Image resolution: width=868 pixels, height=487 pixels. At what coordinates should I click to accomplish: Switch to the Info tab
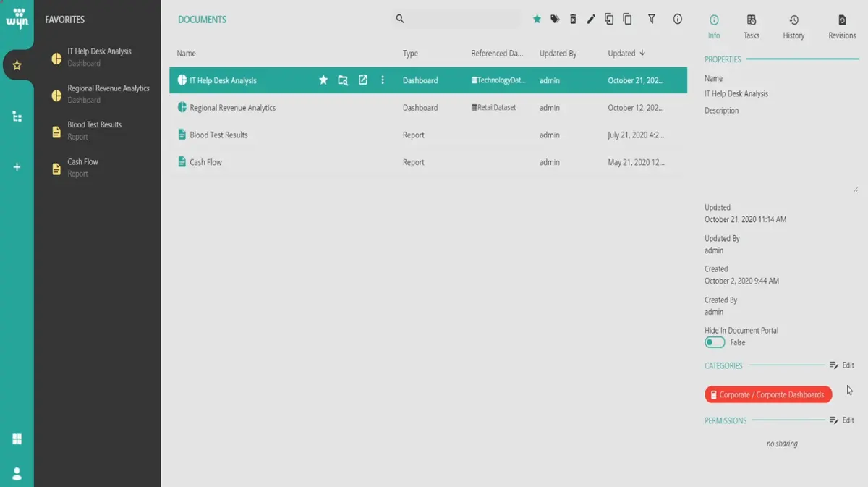pyautogui.click(x=714, y=26)
